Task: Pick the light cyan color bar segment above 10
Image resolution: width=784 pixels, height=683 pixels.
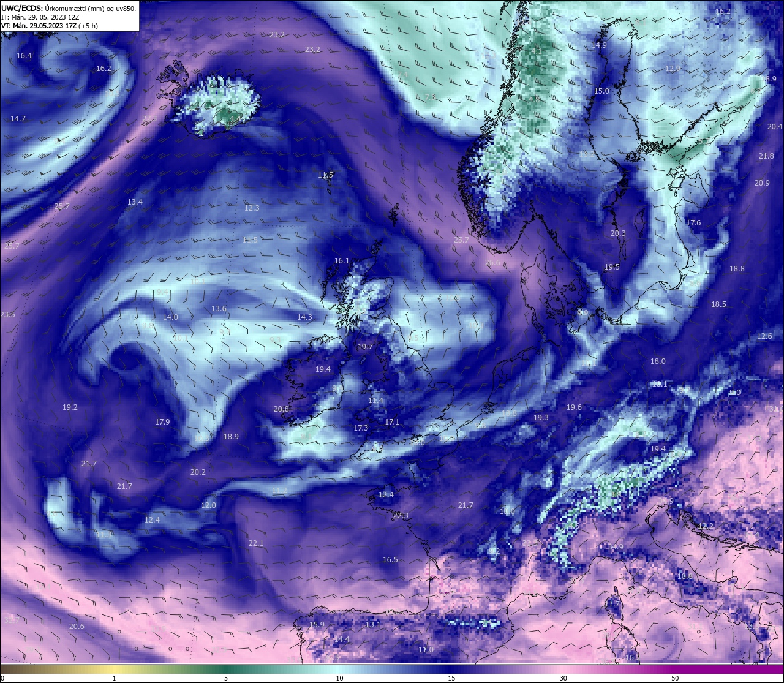Action: click(339, 669)
